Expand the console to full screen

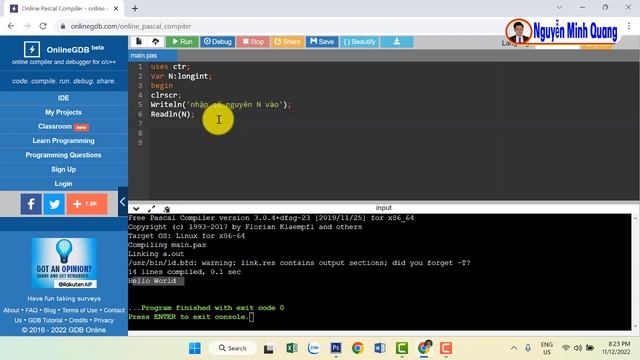[x=151, y=209]
